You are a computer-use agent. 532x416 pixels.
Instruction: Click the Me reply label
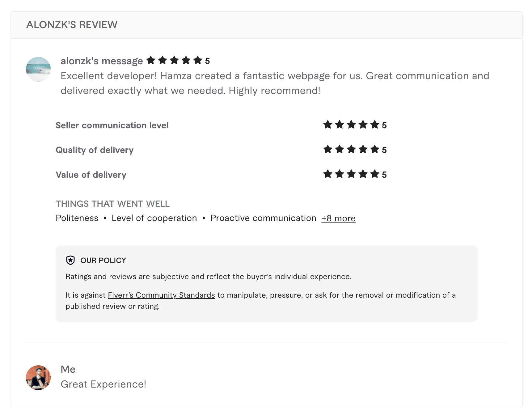(x=69, y=369)
